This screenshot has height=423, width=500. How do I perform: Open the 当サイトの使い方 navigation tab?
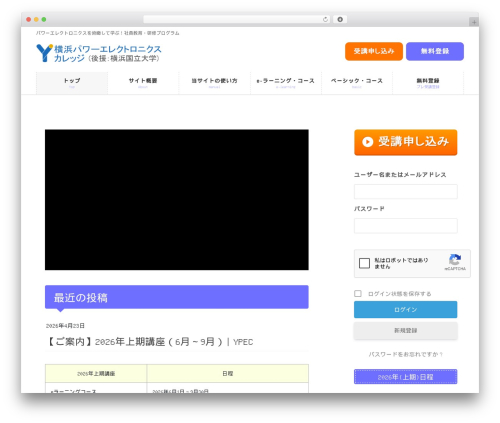click(x=214, y=83)
